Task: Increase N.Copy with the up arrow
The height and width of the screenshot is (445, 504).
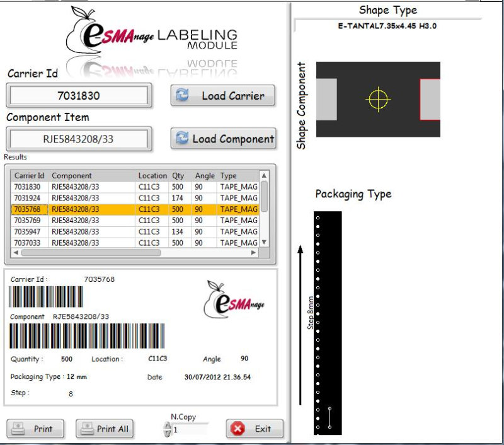Action: 167,425
